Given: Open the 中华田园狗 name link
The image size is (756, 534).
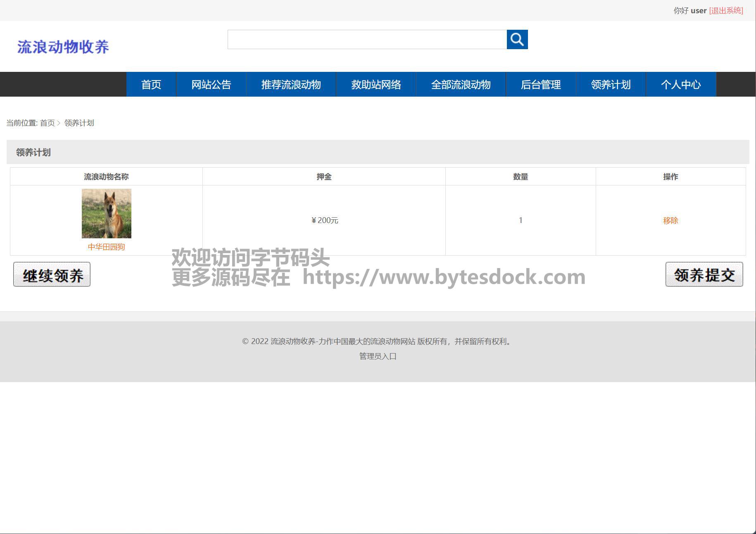Looking at the screenshot, I should tap(106, 247).
